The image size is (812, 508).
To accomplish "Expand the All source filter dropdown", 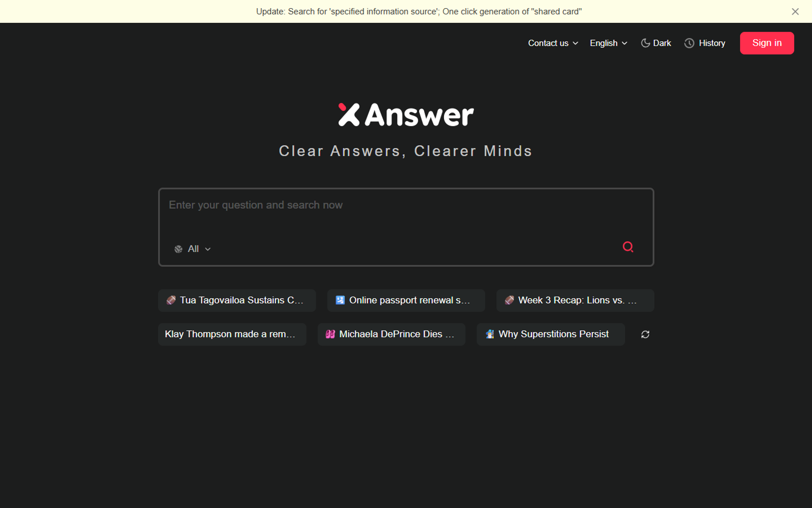I will pyautogui.click(x=193, y=249).
